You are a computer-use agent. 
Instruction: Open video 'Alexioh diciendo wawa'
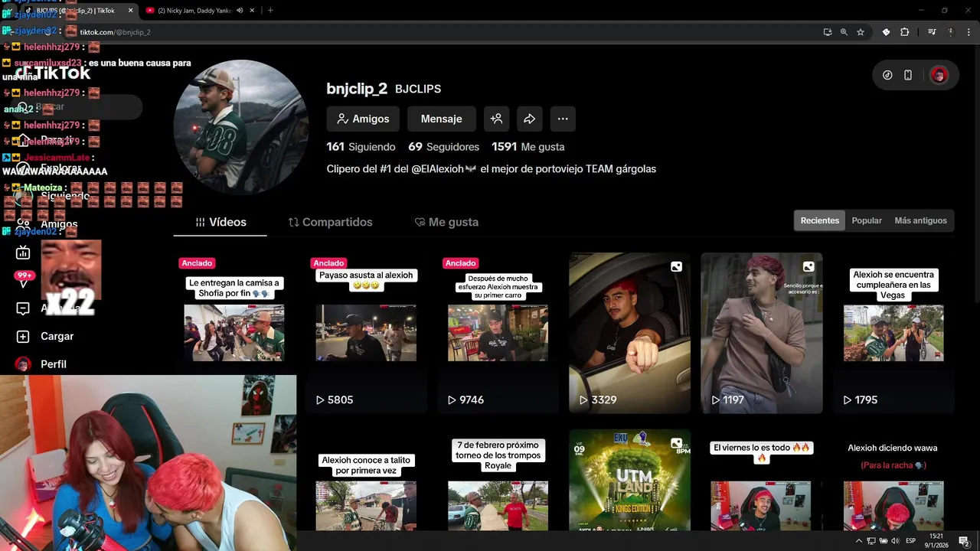[x=893, y=480]
